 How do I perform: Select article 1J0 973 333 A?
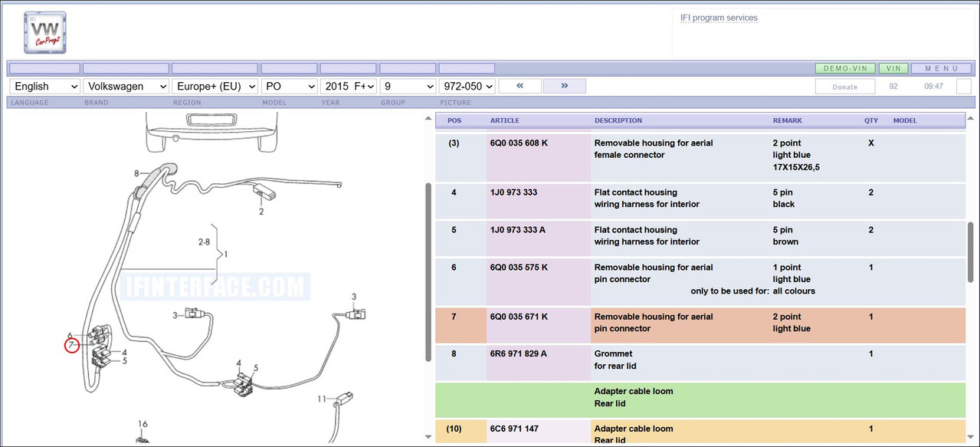click(x=518, y=230)
